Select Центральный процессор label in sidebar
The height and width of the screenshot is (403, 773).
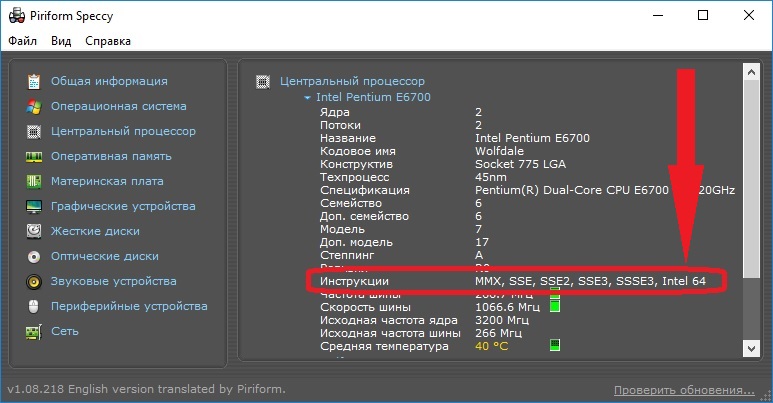click(123, 132)
